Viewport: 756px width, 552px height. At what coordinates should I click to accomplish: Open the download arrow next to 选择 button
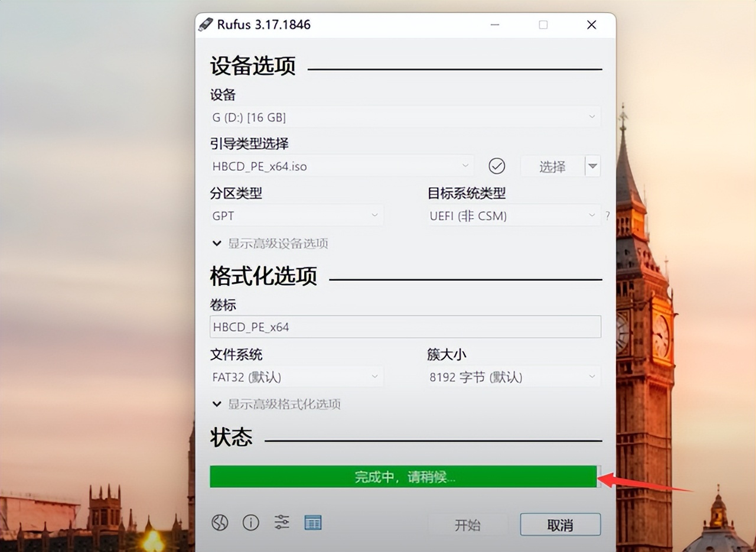(x=592, y=166)
